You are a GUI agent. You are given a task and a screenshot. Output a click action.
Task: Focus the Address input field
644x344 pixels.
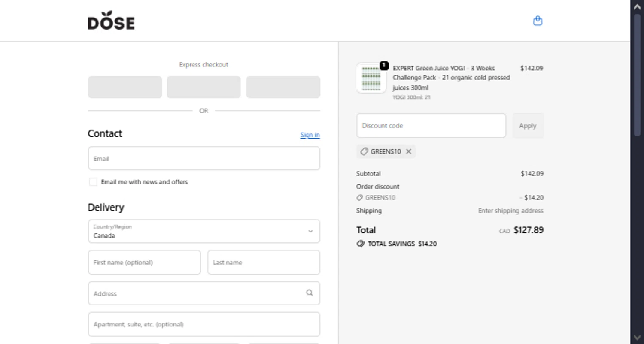(204, 293)
